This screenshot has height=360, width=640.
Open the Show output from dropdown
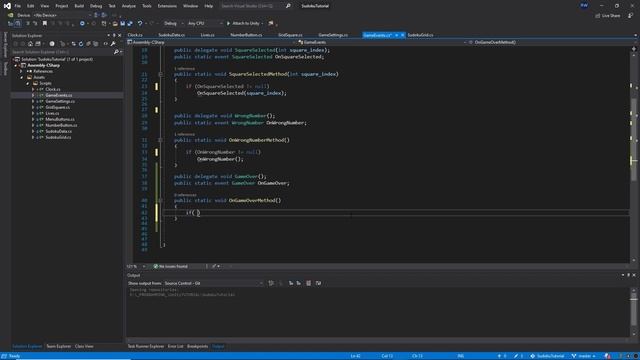(x=213, y=283)
